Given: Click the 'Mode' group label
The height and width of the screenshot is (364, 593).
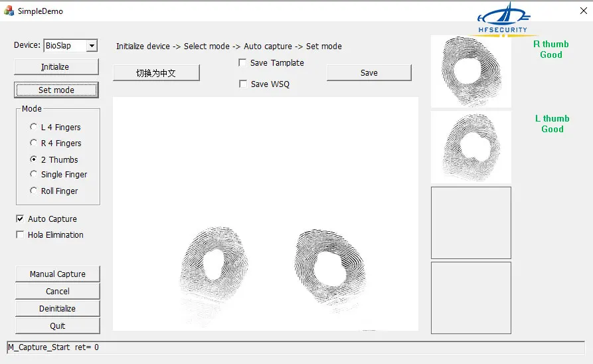Looking at the screenshot, I should point(32,108).
